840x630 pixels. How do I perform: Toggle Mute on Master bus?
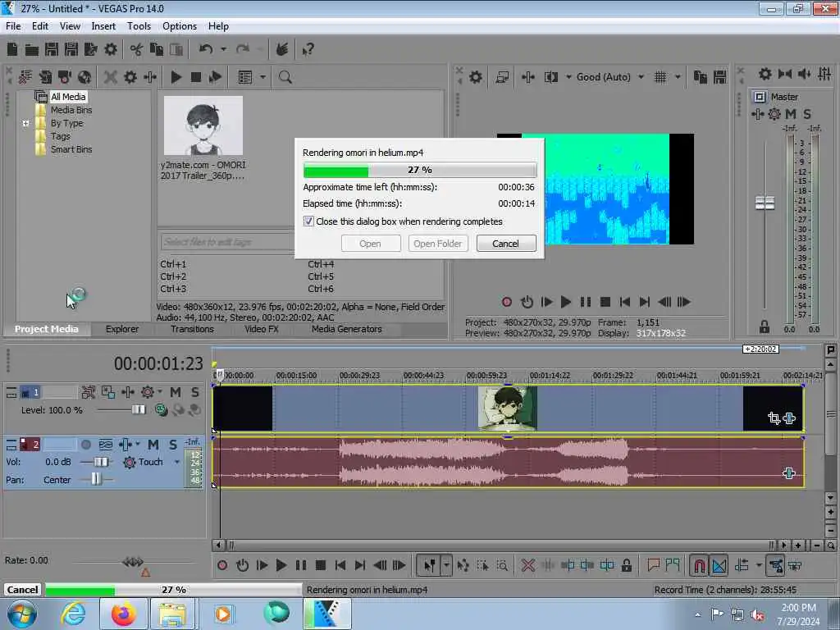pyautogui.click(x=791, y=114)
